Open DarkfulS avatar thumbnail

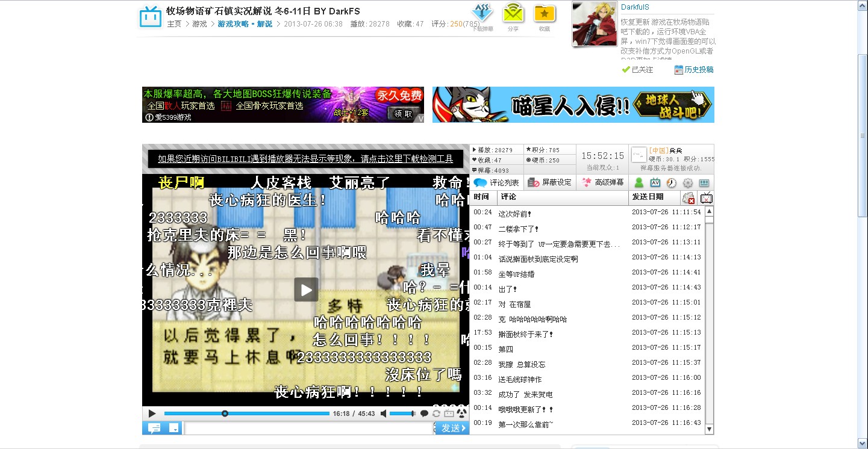(x=595, y=23)
